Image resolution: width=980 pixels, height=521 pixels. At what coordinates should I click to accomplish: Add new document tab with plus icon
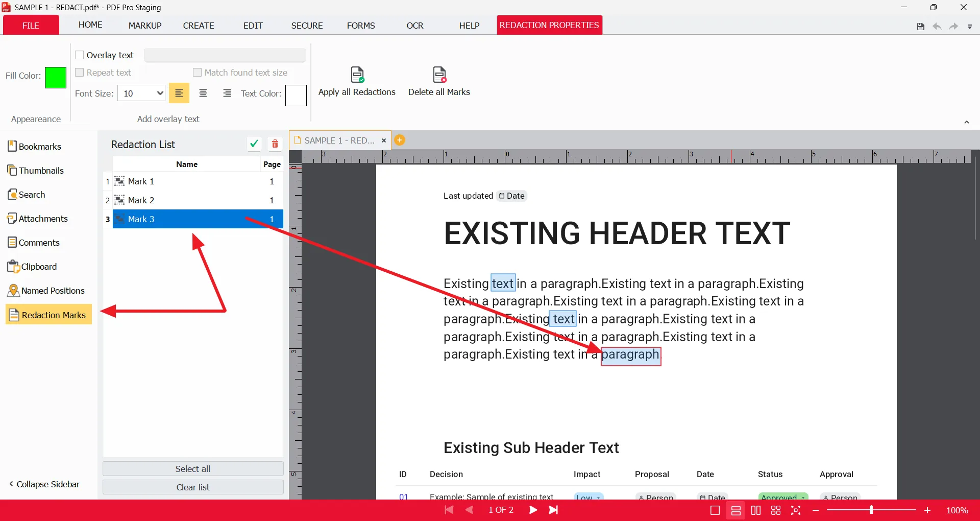tap(400, 140)
